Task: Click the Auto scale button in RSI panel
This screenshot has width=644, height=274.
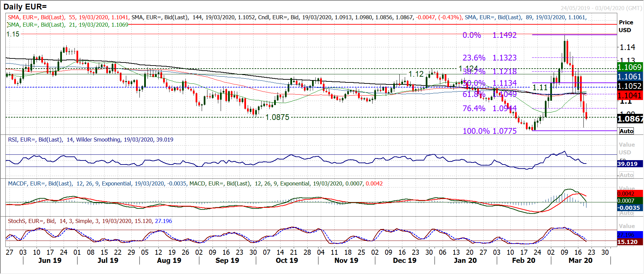Action: [x=626, y=175]
